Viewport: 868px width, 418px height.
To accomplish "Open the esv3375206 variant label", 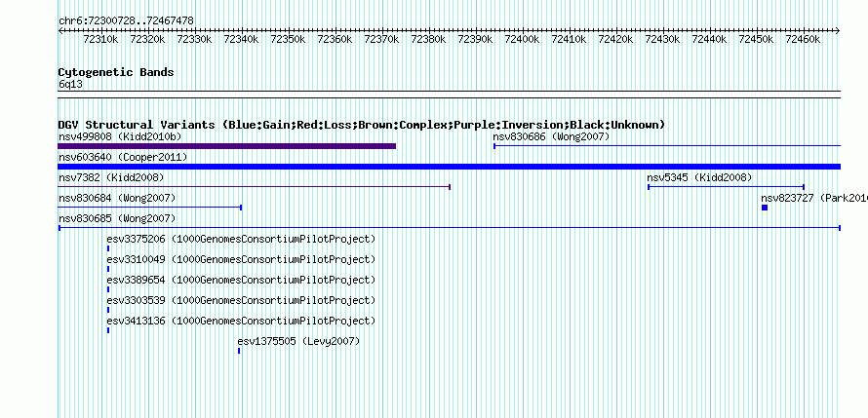I will 241,239.
